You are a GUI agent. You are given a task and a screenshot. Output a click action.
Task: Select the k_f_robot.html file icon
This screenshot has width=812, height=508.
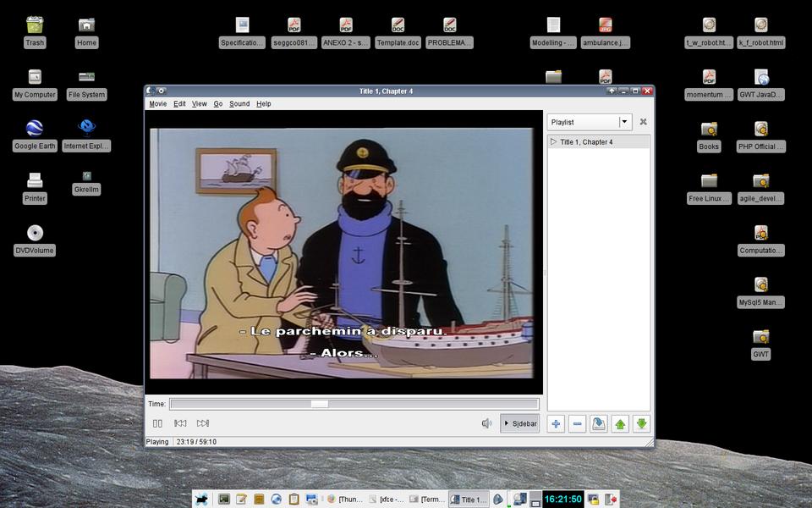click(x=760, y=33)
